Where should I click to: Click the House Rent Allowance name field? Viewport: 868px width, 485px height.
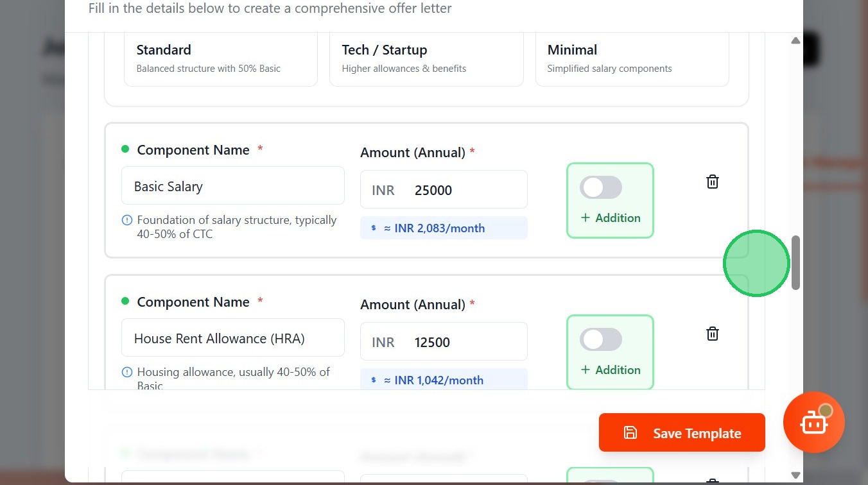[x=232, y=338]
